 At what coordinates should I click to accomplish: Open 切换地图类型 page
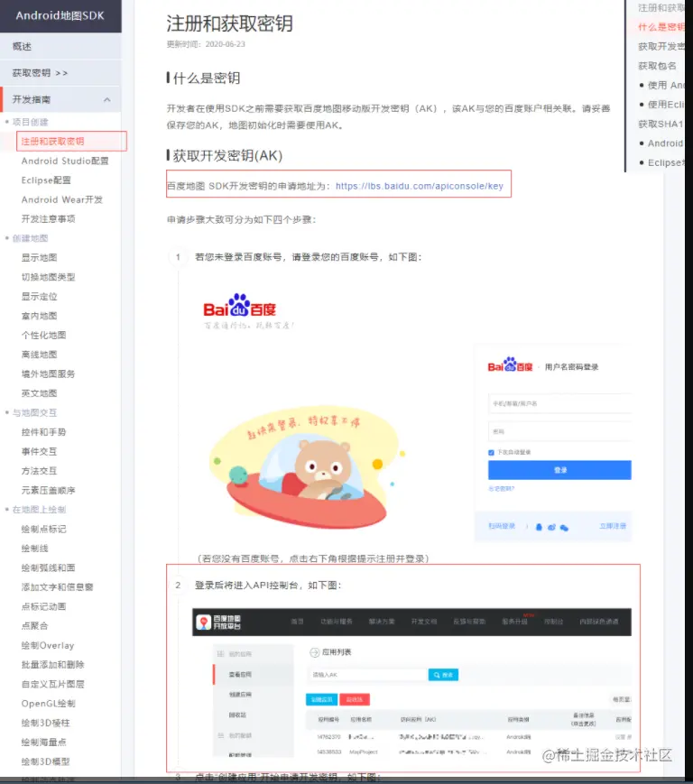click(x=48, y=277)
